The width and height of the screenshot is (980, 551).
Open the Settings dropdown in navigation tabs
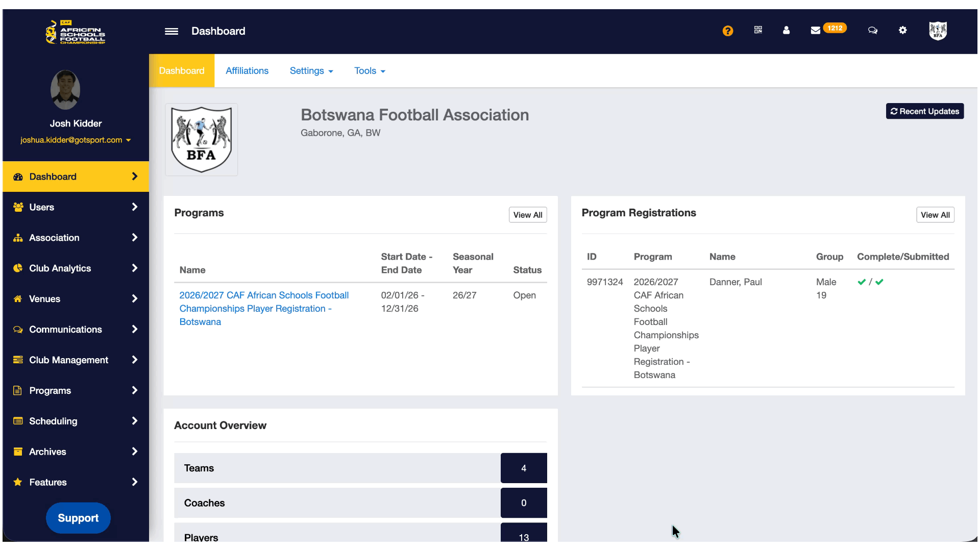click(311, 71)
